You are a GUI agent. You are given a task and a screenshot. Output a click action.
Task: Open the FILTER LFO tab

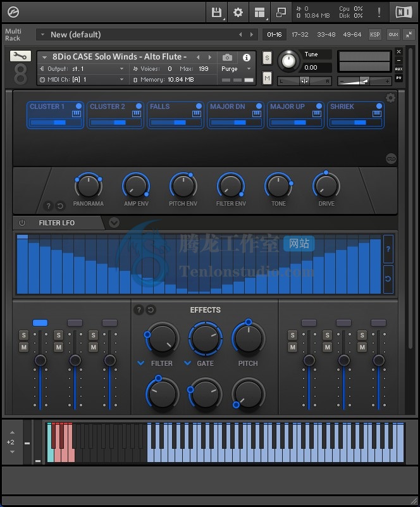click(x=57, y=223)
